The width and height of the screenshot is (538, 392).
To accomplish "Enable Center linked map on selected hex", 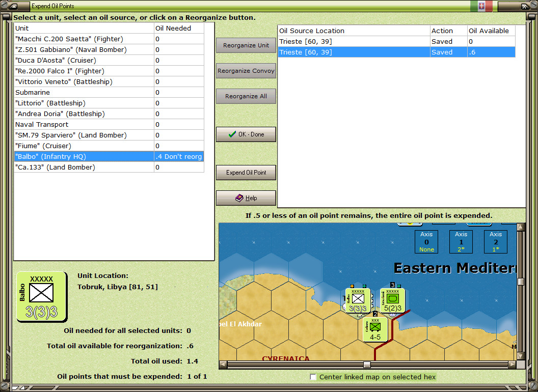I will (x=313, y=377).
